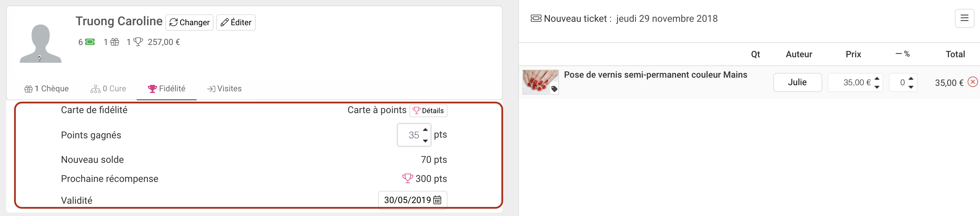The image size is (980, 216).
Task: Decrease the discount percent value
Action: pos(911,87)
